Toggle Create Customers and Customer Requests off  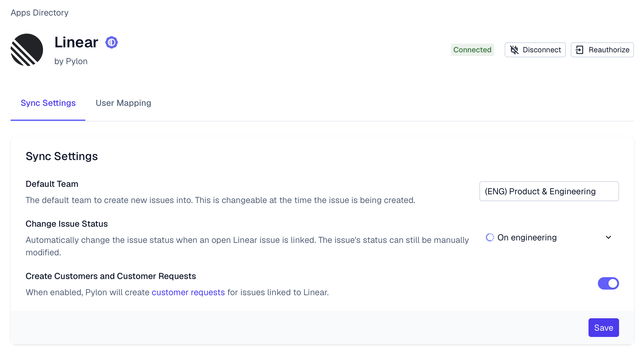point(608,283)
